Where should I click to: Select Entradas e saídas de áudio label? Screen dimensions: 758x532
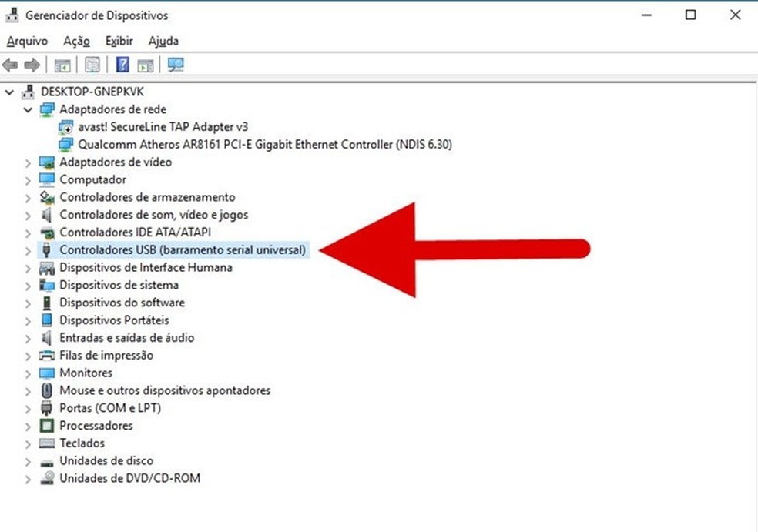pos(126,338)
